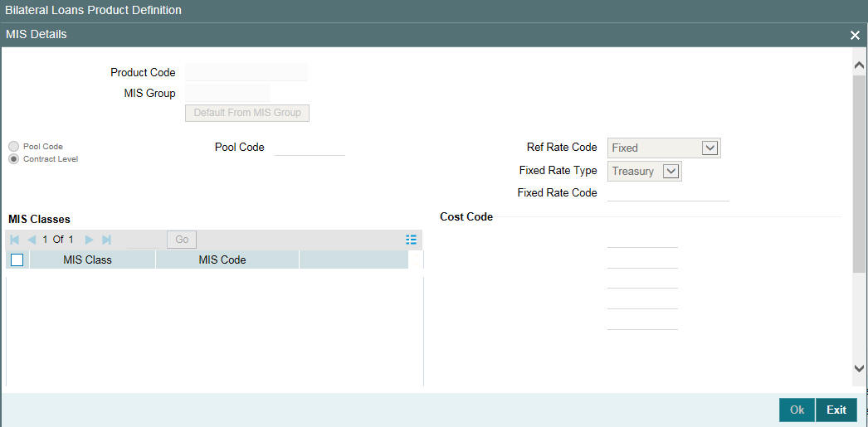This screenshot has height=427, width=868.
Task: Close the MIS Details dialog
Action: (855, 35)
